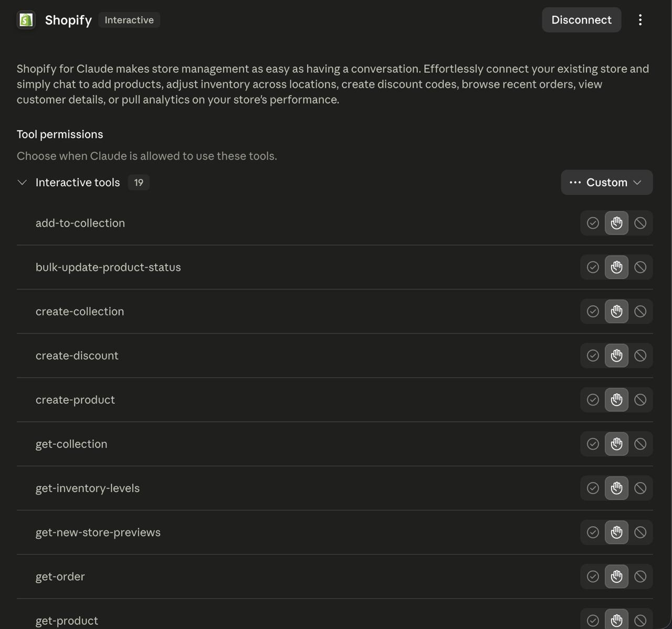Always allow get-new-store-previews tool
This screenshot has width=672, height=629.
coord(593,532)
